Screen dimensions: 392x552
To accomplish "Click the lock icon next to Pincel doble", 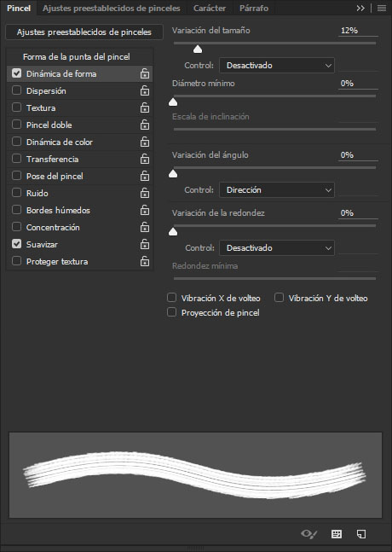I will click(x=145, y=125).
